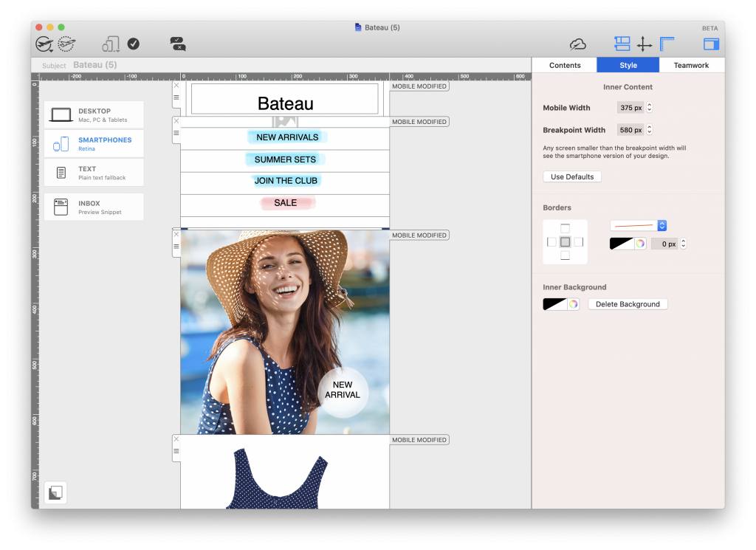Open the border color wheel picker
Image resolution: width=756 pixels, height=550 pixels.
640,244
